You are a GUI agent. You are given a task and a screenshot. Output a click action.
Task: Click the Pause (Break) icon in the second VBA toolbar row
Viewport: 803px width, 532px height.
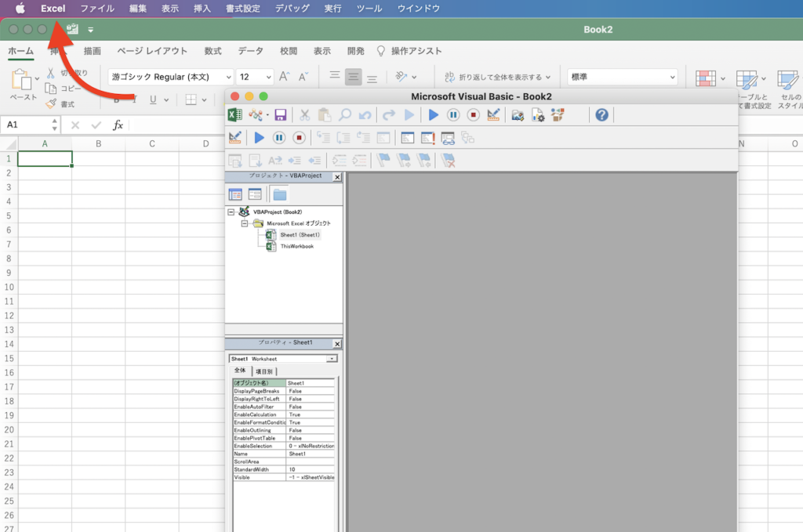[x=279, y=138]
